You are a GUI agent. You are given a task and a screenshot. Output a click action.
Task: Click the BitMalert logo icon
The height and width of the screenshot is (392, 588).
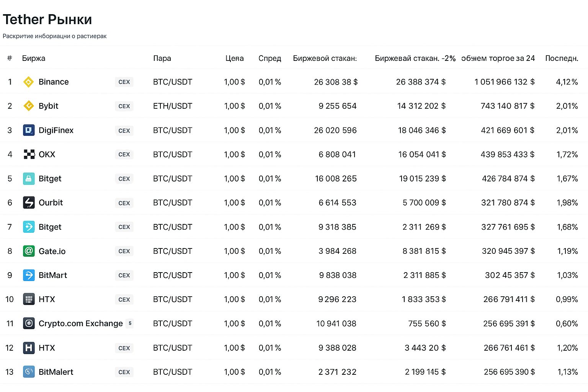29,372
